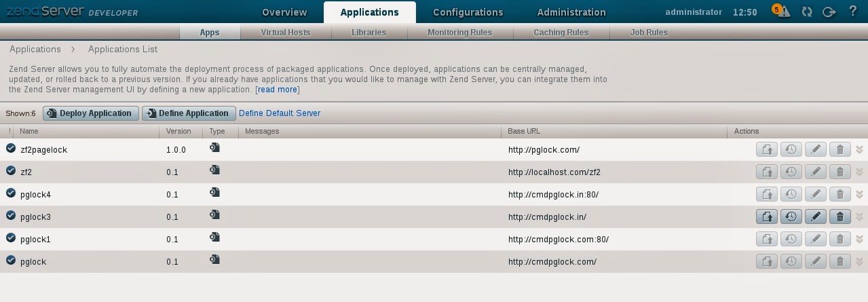This screenshot has height=302, width=868.
Task: Click the Deploy Application button
Action: click(x=91, y=113)
